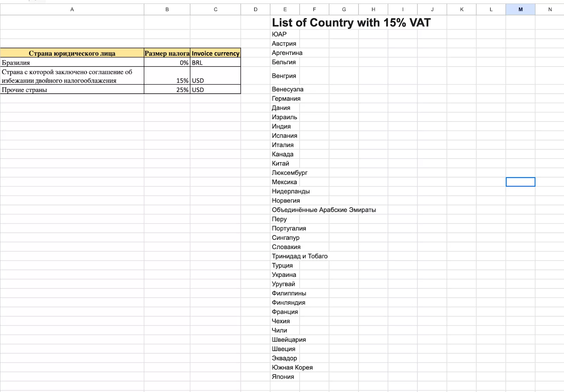Select the 'Страна юридического лица' header cell
The width and height of the screenshot is (564, 392).
point(72,53)
